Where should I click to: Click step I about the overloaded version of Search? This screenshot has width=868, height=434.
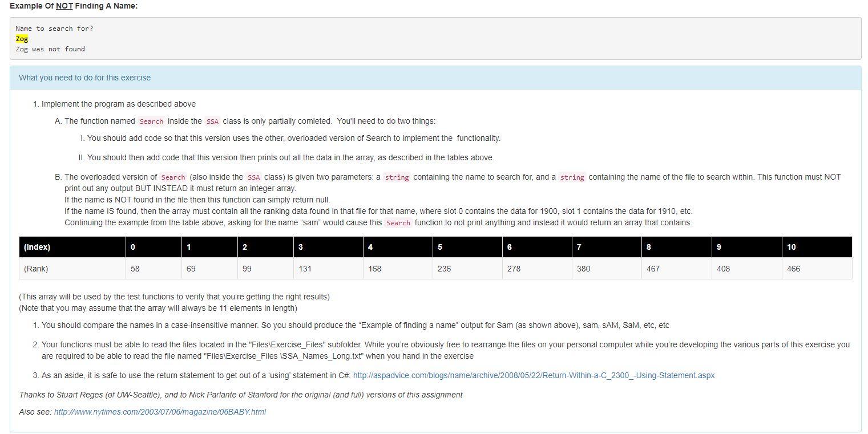tap(294, 138)
